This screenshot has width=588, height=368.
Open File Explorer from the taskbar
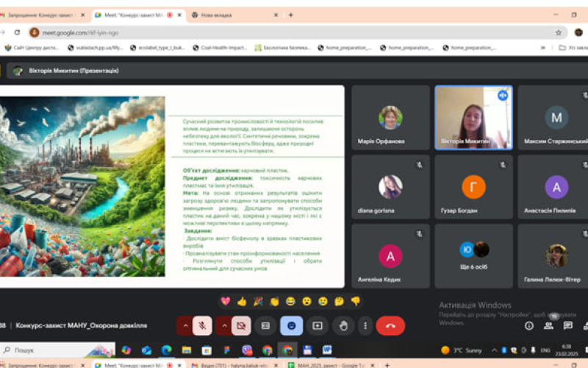(187, 350)
